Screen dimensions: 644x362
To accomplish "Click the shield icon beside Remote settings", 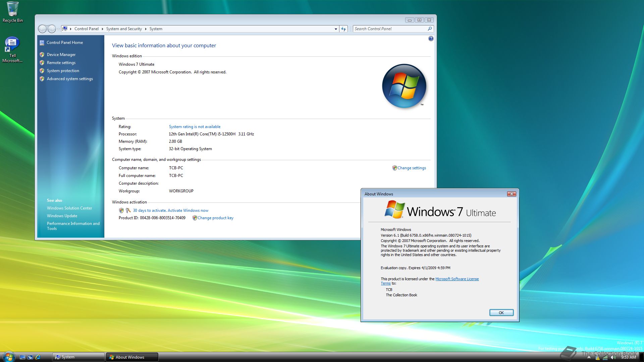I will [x=42, y=63].
